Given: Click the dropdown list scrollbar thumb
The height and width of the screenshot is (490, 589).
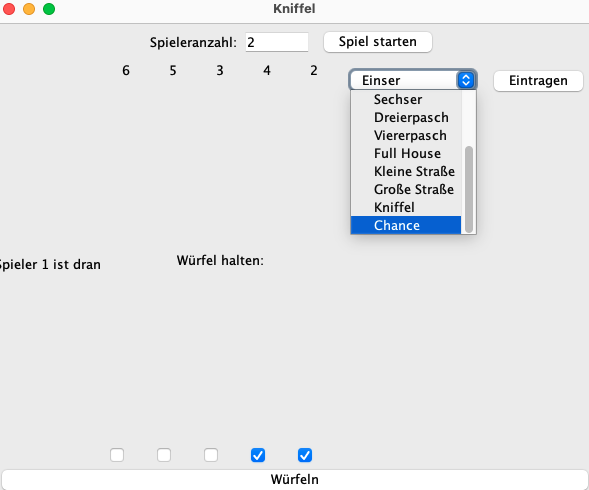Looking at the screenshot, I should pos(469,189).
